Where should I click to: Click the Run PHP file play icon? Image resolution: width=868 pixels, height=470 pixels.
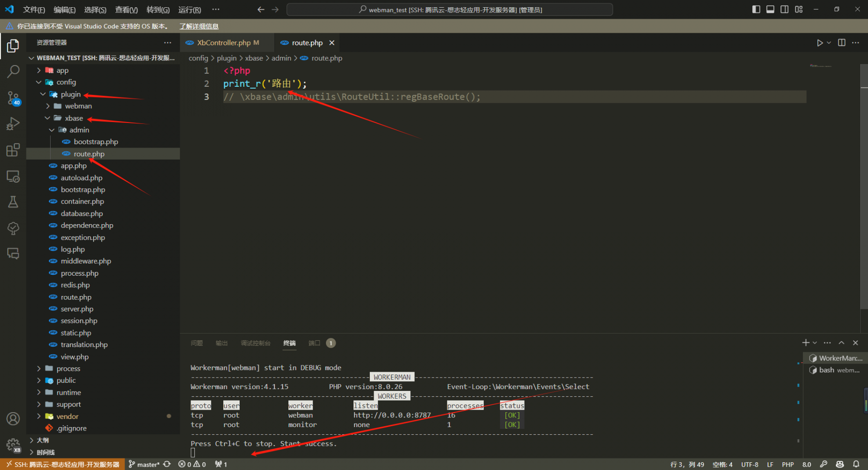pos(820,43)
